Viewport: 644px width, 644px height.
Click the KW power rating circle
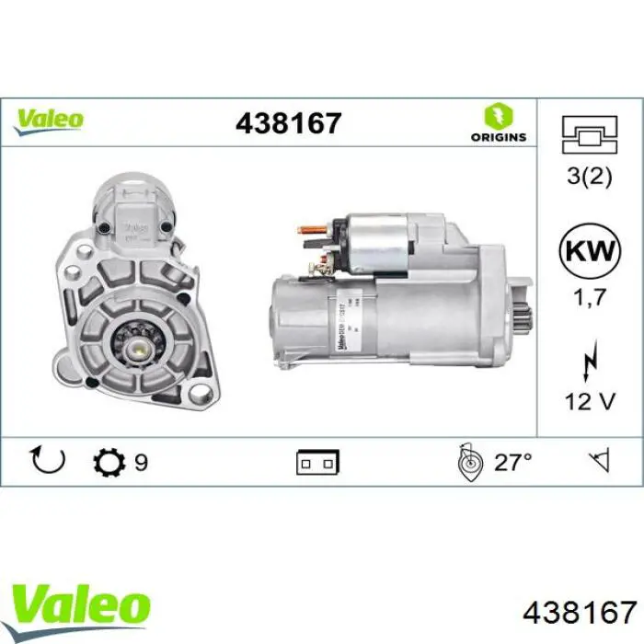click(x=590, y=250)
